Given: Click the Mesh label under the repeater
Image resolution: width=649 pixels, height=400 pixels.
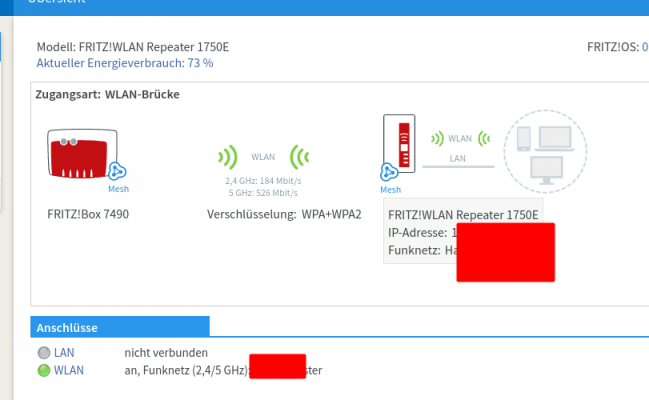Looking at the screenshot, I should 390,190.
